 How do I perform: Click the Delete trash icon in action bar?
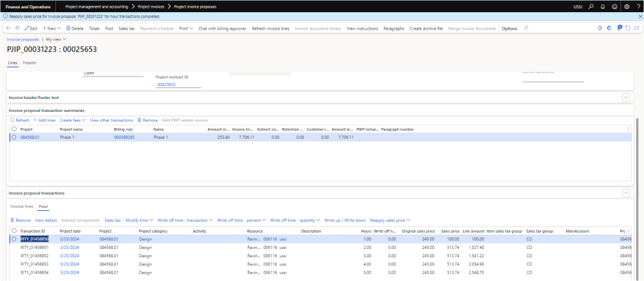[68, 28]
